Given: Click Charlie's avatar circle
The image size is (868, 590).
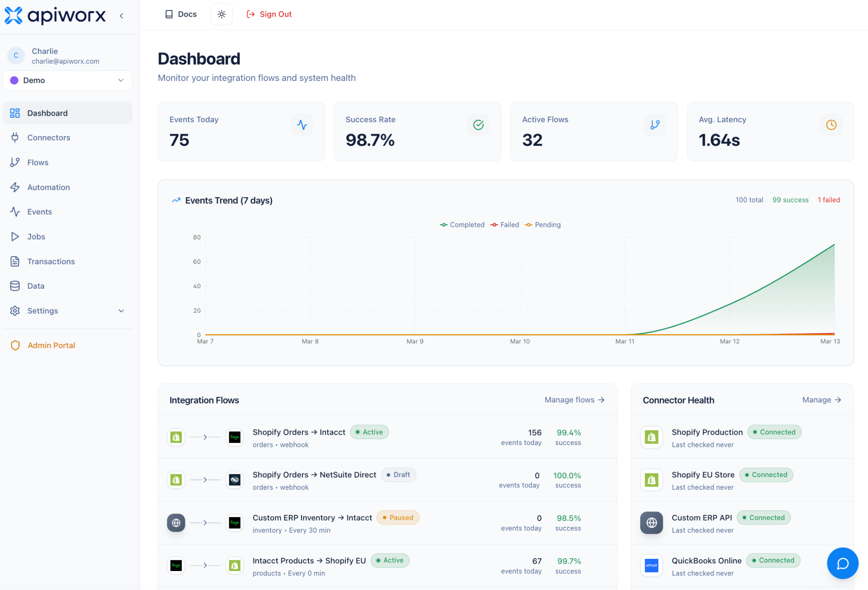Looking at the screenshot, I should tap(16, 55).
